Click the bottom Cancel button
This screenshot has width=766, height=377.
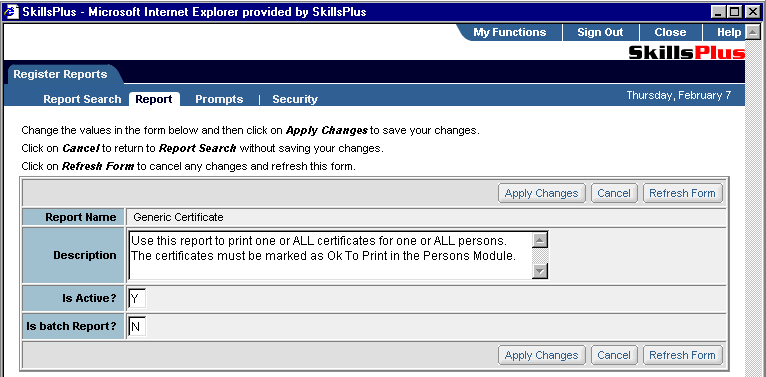pyautogui.click(x=614, y=355)
